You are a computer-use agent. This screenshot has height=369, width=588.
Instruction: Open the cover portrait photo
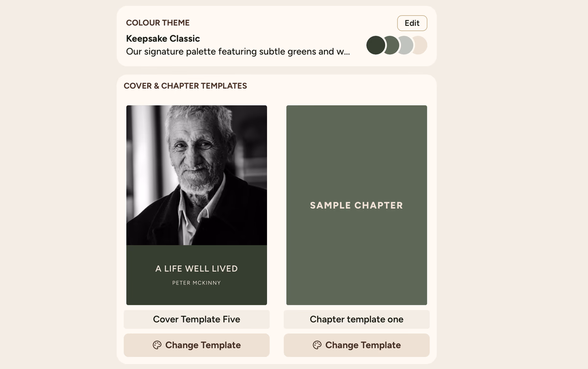point(196,175)
